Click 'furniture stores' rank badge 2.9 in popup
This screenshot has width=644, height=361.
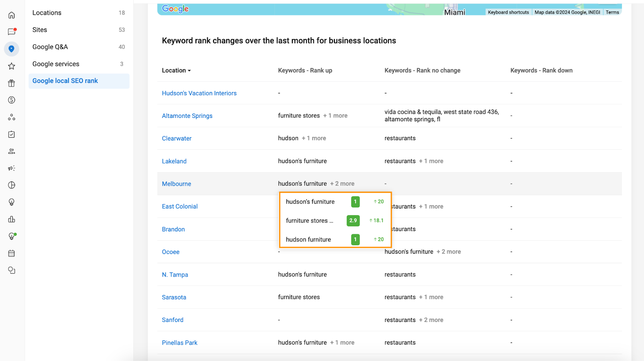pyautogui.click(x=353, y=221)
